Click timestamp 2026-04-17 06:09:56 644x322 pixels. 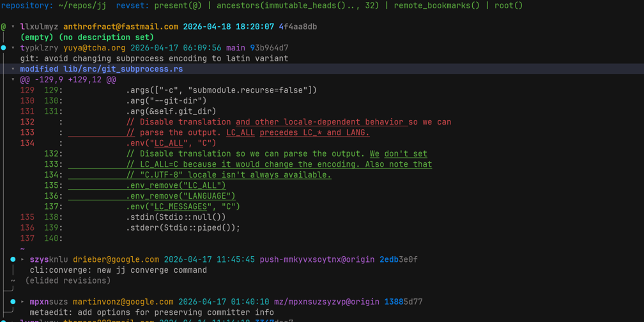(x=176, y=48)
